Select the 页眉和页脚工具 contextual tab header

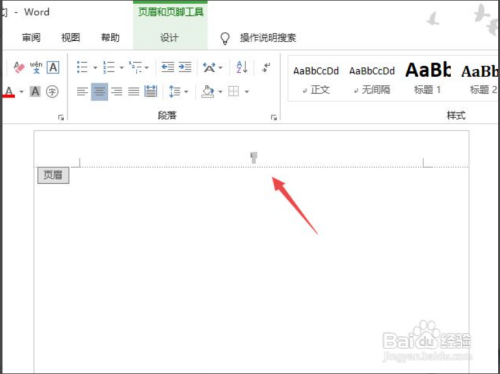pos(171,12)
